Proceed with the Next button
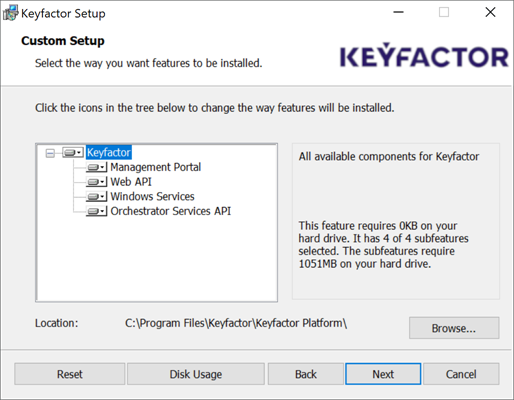Viewport: 514px width, 400px height. click(x=383, y=374)
